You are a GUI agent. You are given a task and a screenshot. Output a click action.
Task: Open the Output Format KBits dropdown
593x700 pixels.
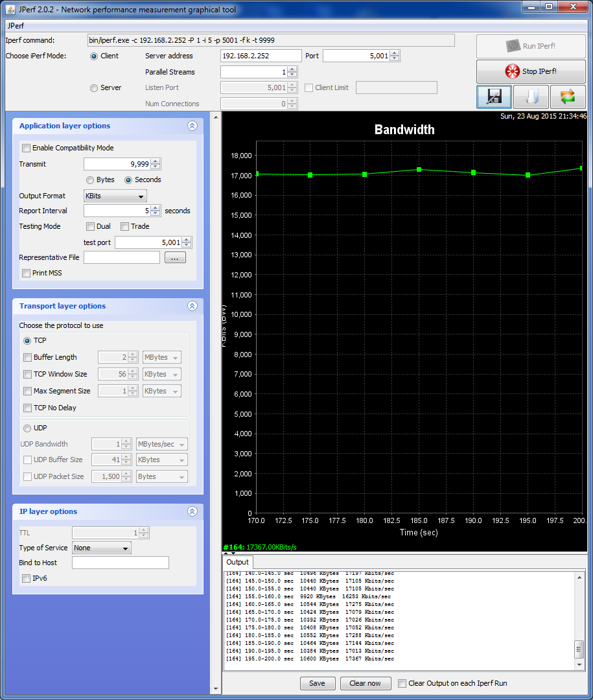click(x=115, y=196)
